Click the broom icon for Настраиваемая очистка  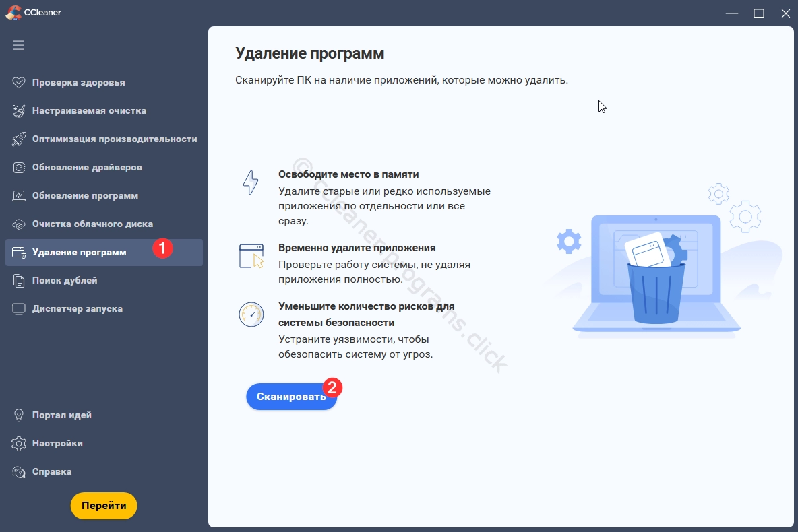pos(19,111)
